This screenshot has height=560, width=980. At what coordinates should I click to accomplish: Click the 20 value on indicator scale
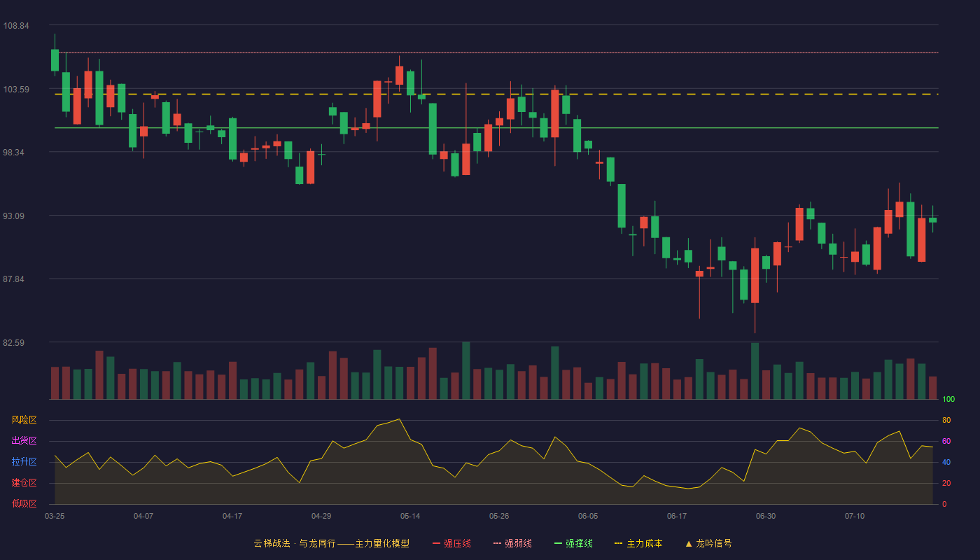(x=946, y=484)
